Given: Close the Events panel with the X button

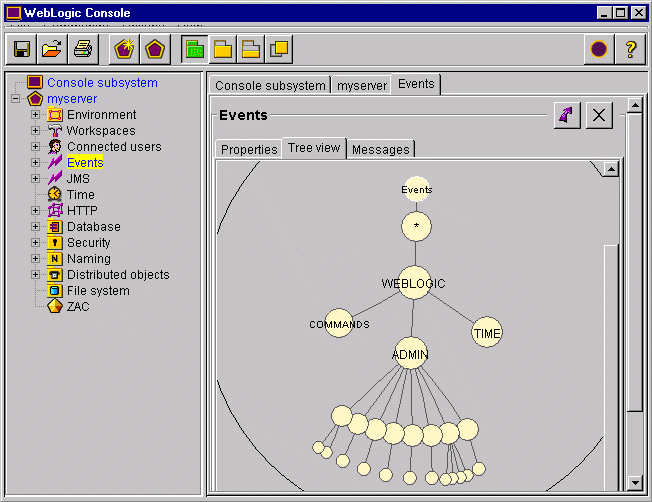Looking at the screenshot, I should pos(599,115).
